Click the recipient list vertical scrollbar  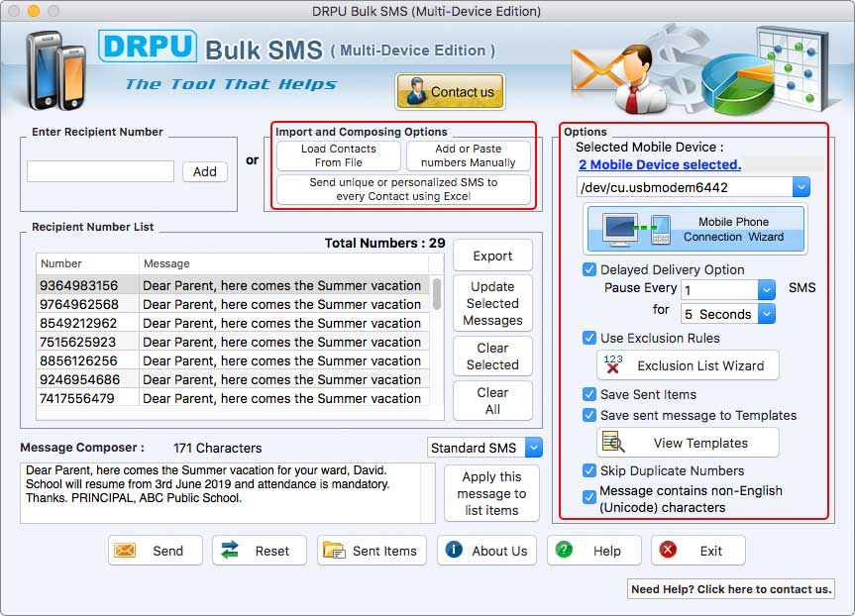(x=436, y=294)
